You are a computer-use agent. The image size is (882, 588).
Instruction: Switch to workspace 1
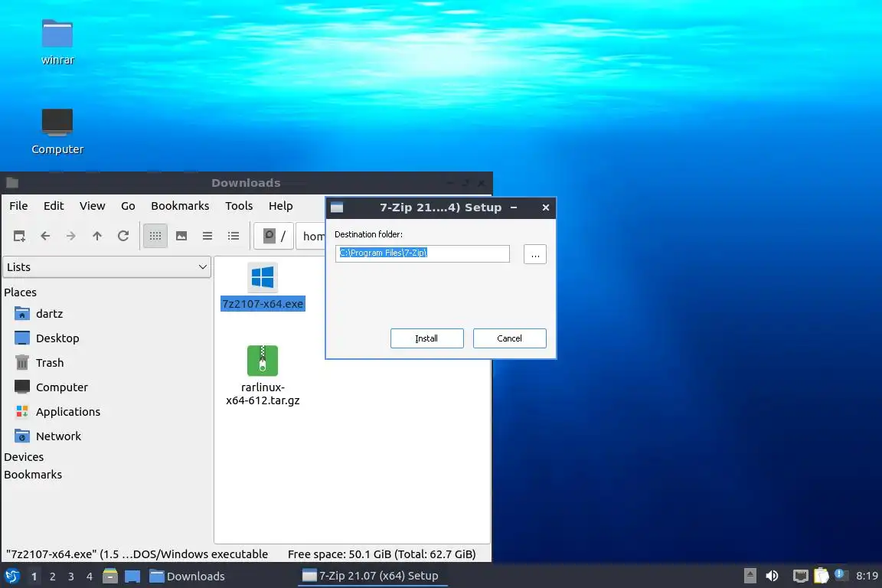click(34, 577)
